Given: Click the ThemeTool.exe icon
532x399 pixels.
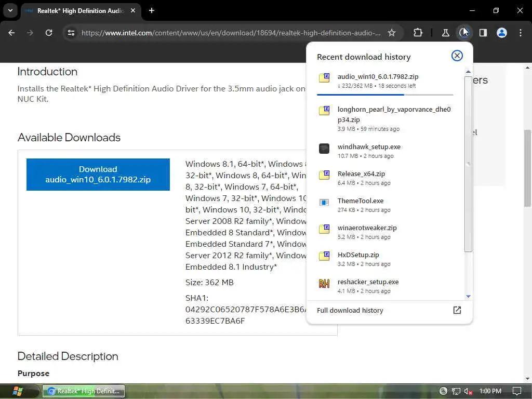Looking at the screenshot, I should point(324,203).
